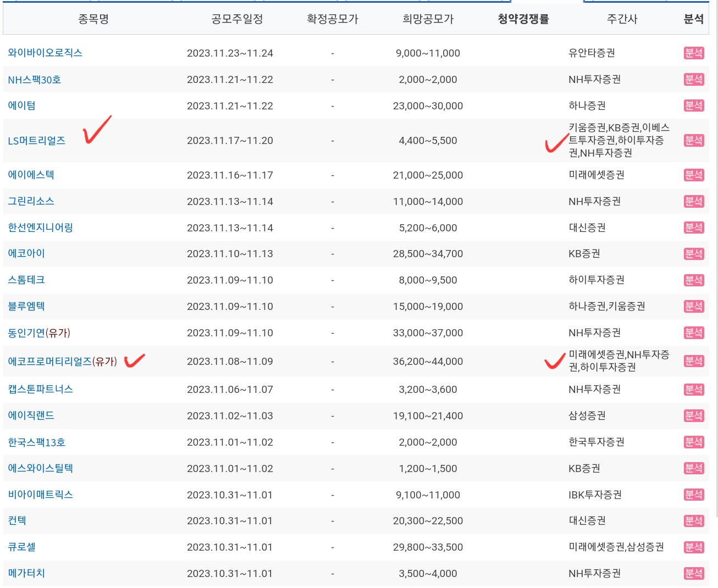This screenshot has width=718, height=588.
Task: Click the 확정공모가 column header
Action: point(333,19)
